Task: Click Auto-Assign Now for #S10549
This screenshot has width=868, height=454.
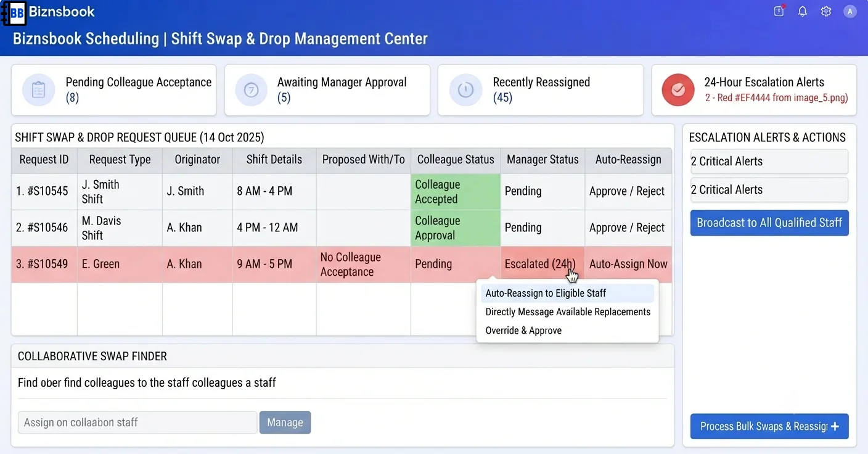Action: click(x=628, y=264)
